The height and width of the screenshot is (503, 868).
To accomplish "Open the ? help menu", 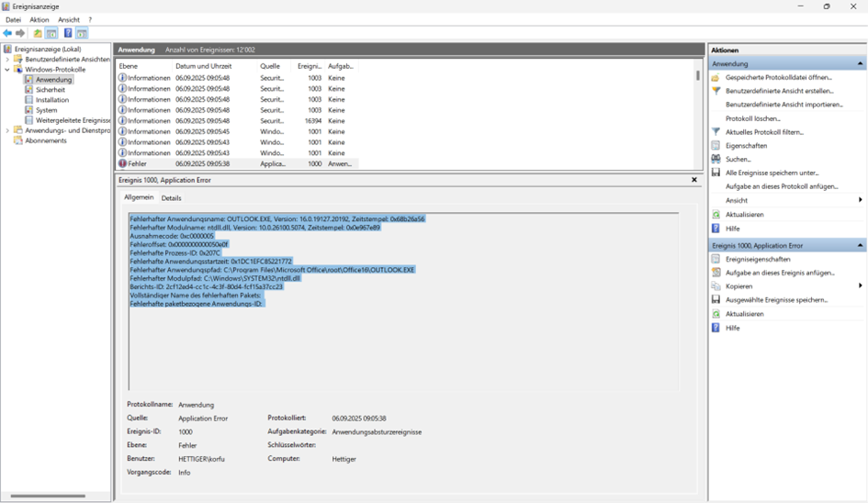I will 90,20.
